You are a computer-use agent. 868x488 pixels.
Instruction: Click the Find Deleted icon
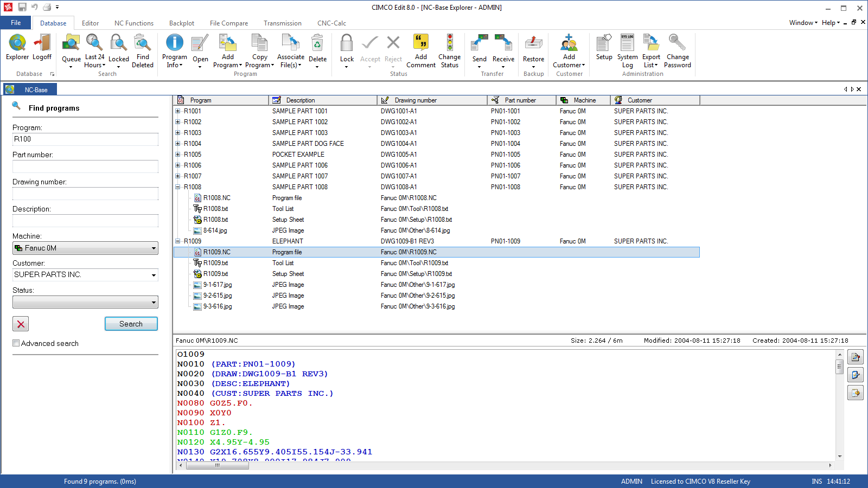pyautogui.click(x=143, y=51)
